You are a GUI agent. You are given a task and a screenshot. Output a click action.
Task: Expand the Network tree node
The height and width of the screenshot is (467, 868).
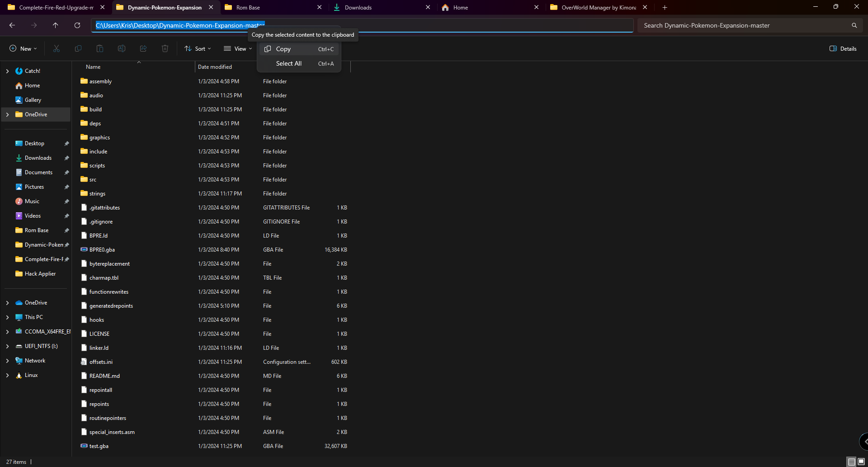point(7,361)
